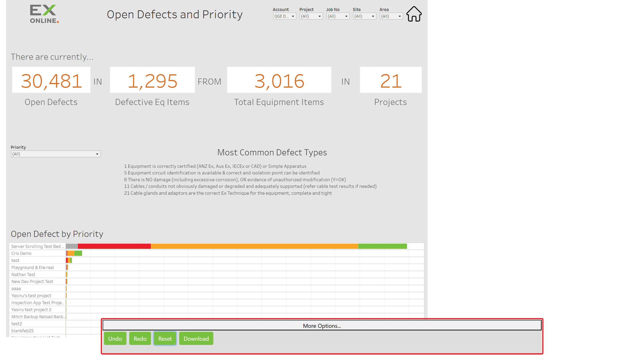This screenshot has width=644, height=355.
Task: Click defect type 11 Cables / conduits
Action: tap(250, 186)
